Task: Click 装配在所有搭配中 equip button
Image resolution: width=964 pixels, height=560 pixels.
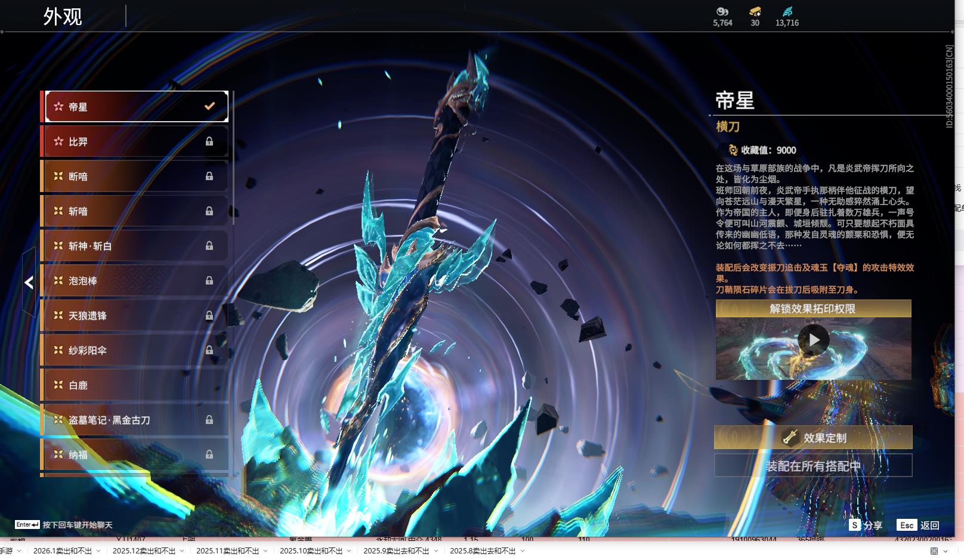Action: (x=813, y=466)
